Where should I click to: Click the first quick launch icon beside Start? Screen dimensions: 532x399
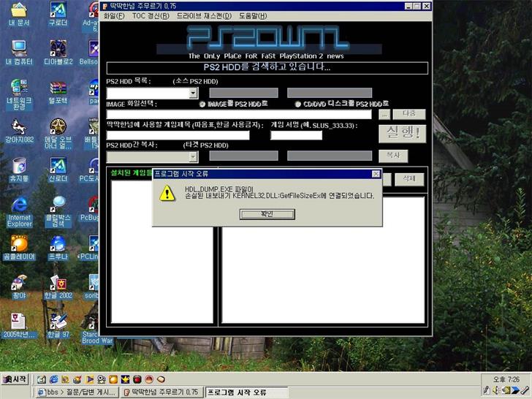[x=42, y=379]
